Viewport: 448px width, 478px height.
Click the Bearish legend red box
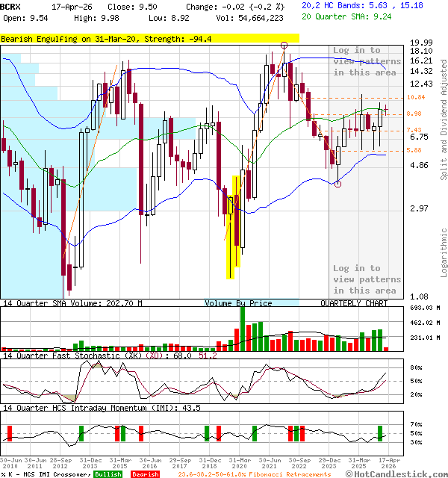[145, 474]
